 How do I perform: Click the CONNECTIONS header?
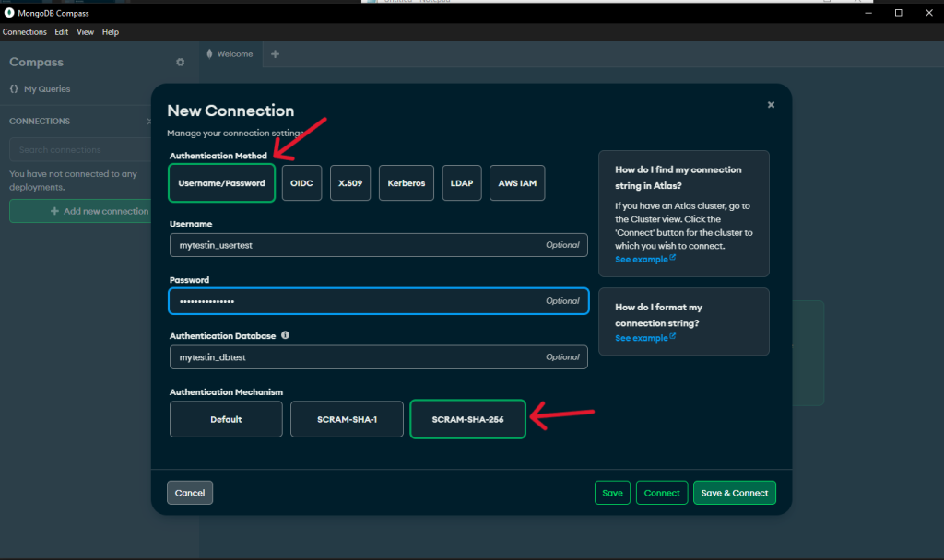(x=40, y=121)
